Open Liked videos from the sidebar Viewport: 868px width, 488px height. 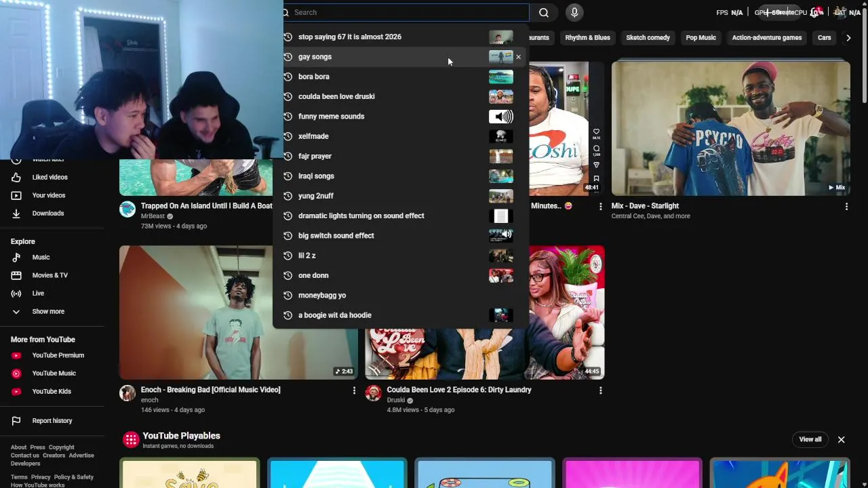point(52,178)
